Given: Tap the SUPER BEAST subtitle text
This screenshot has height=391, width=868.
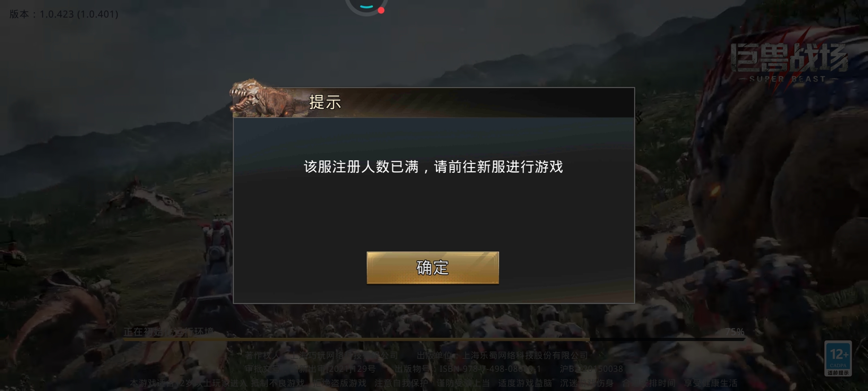Looking at the screenshot, I should (x=788, y=79).
